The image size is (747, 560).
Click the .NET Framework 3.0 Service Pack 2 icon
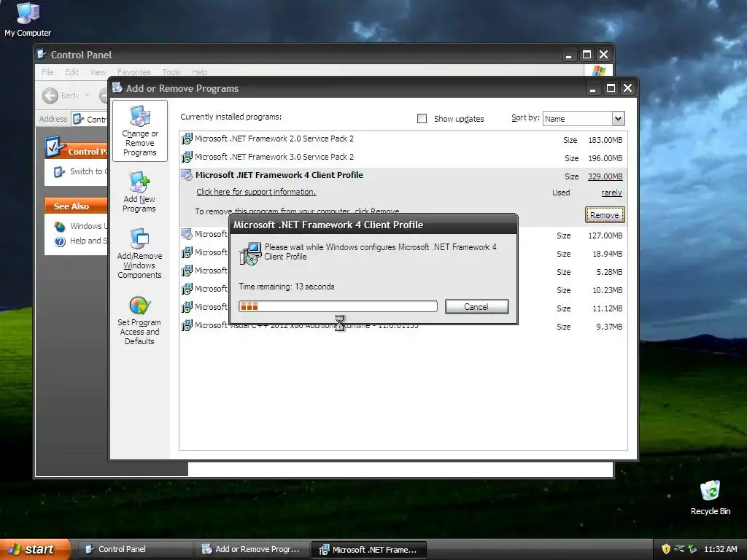(x=187, y=157)
